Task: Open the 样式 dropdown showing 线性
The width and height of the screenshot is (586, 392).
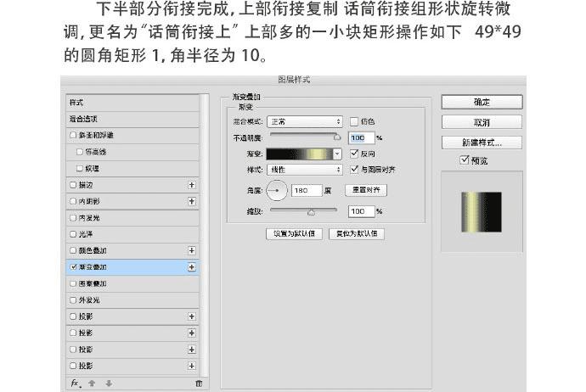Action: click(x=305, y=170)
